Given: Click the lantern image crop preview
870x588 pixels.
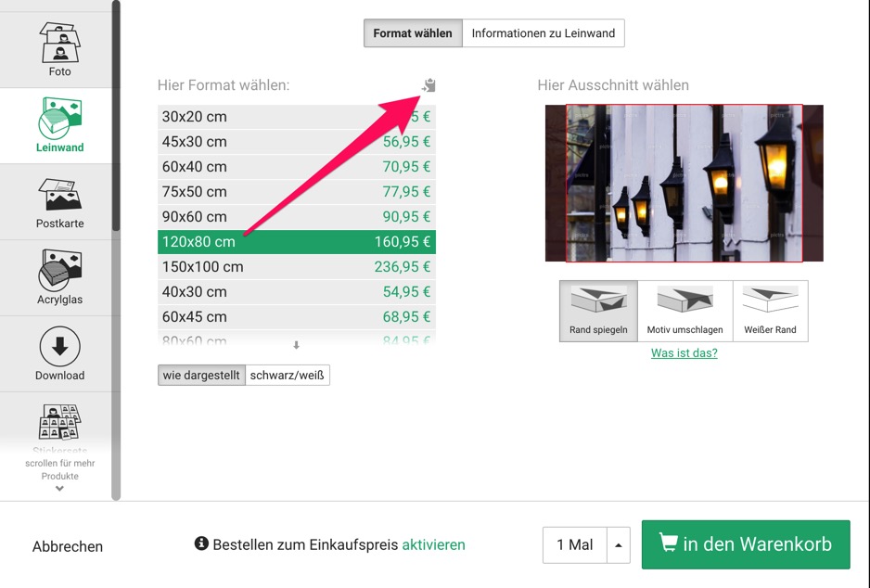Looking at the screenshot, I should tap(684, 183).
